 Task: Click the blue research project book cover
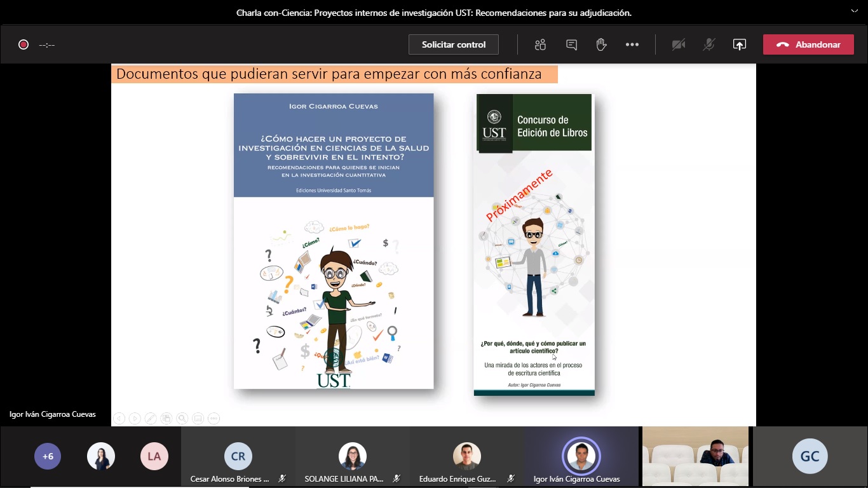pyautogui.click(x=334, y=241)
